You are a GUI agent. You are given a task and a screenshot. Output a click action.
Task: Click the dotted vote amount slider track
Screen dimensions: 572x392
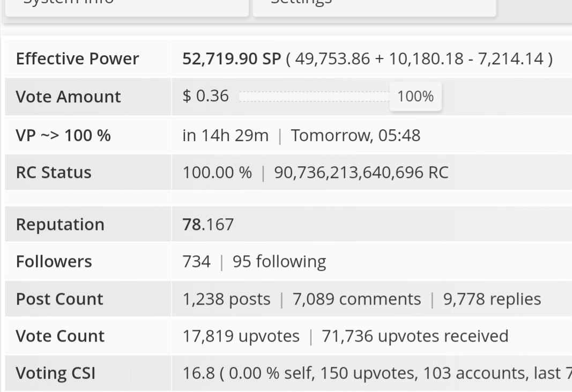(x=315, y=97)
